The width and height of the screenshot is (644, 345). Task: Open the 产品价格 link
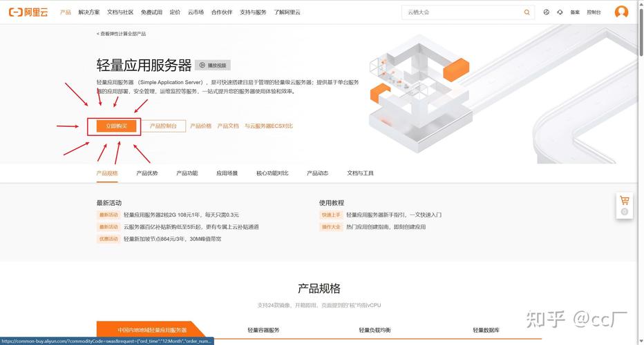click(200, 126)
